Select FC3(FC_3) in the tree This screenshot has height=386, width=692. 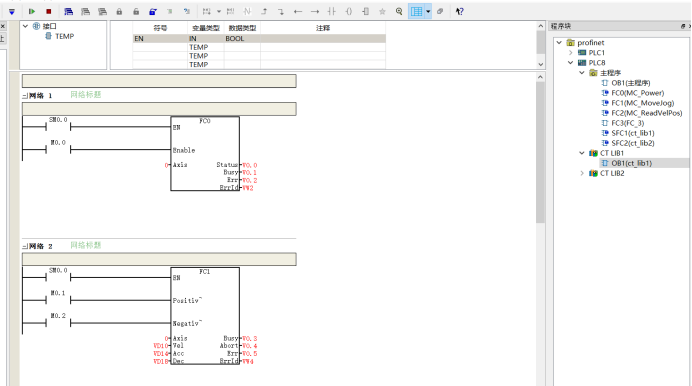tap(627, 123)
